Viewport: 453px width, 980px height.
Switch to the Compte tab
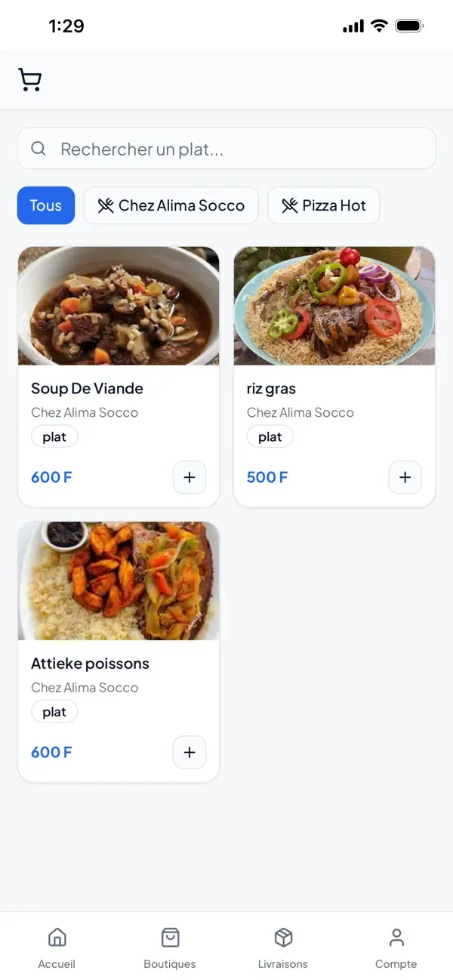point(396,948)
